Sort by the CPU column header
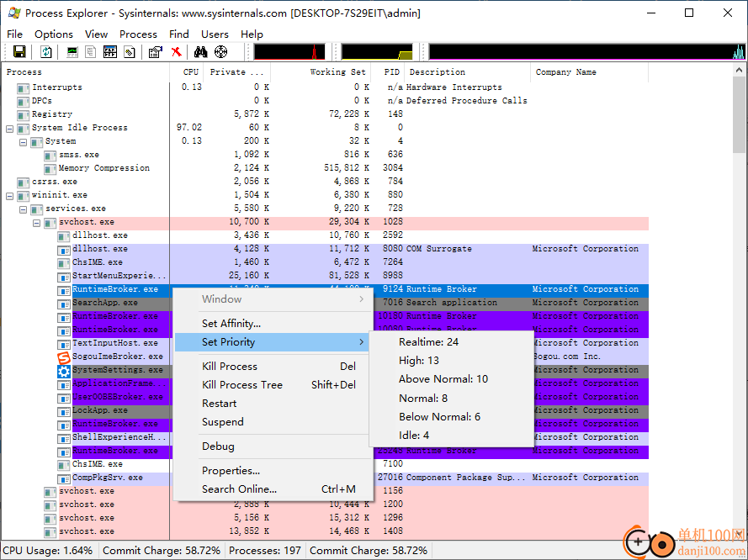The width and height of the screenshot is (748, 560). [187, 72]
